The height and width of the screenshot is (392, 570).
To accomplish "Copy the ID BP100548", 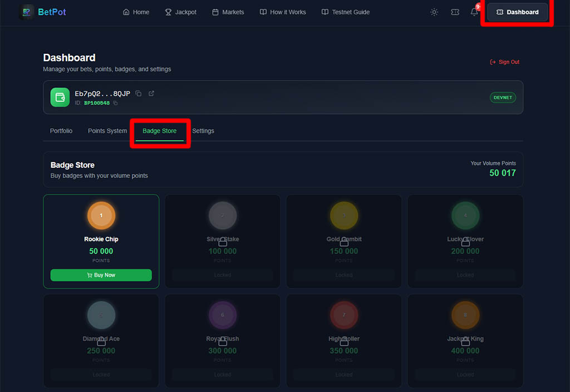I will coord(116,103).
